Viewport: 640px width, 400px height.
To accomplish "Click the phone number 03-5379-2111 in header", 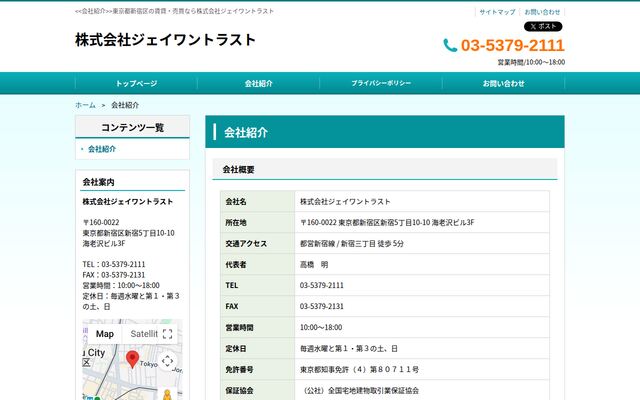I will tap(513, 45).
